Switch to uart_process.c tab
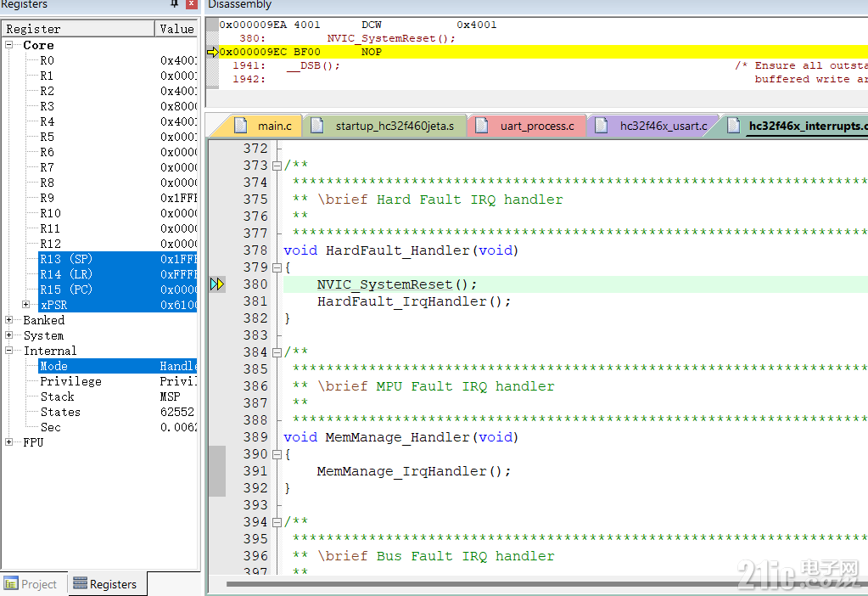This screenshot has height=596, width=868. [528, 126]
